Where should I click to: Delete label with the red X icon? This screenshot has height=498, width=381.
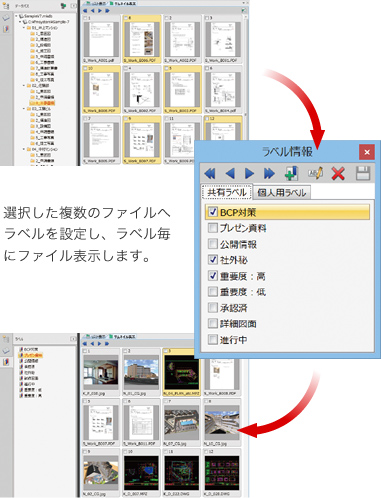(338, 174)
